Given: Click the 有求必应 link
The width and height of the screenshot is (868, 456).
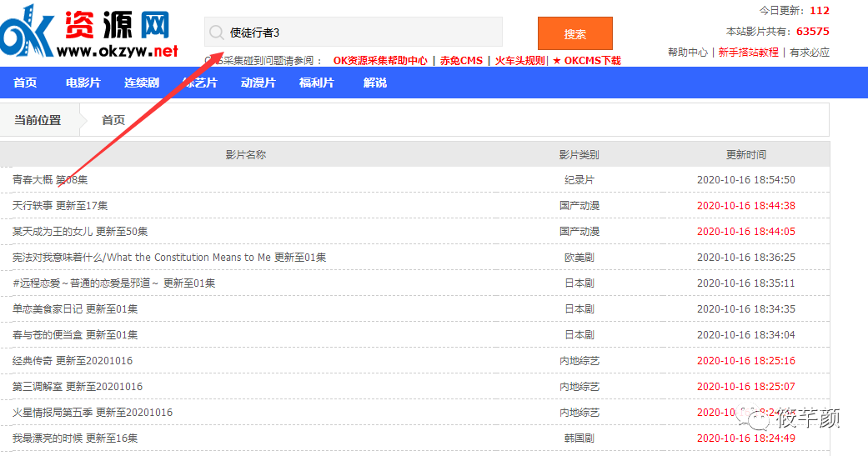Looking at the screenshot, I should [809, 52].
